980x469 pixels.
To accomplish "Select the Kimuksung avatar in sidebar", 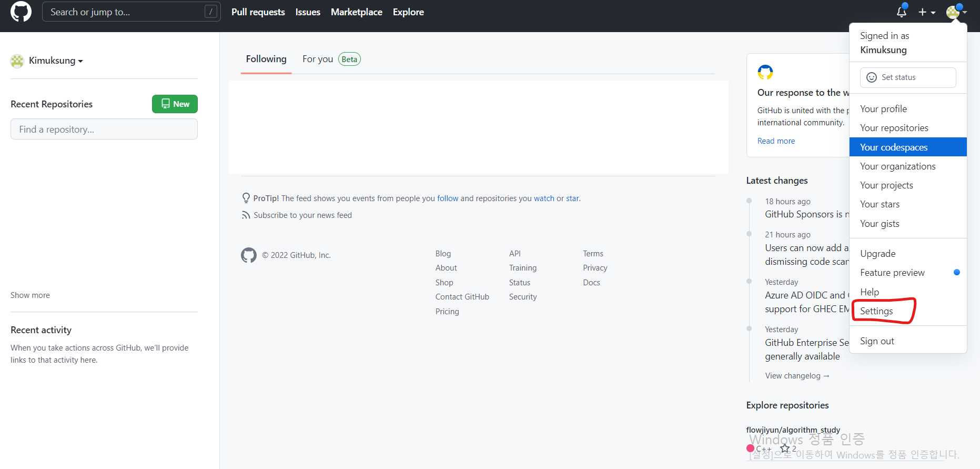I will [17, 61].
